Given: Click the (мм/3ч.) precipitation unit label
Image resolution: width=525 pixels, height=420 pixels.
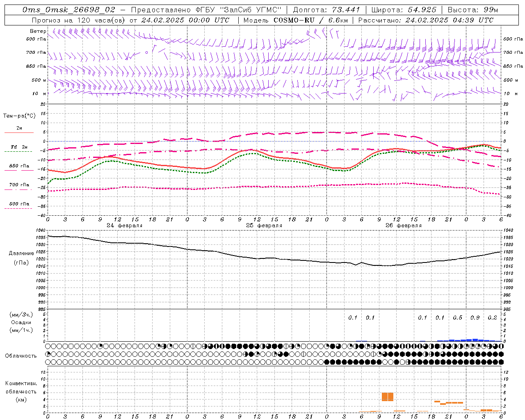Looking at the screenshot, I should tap(21, 315).
